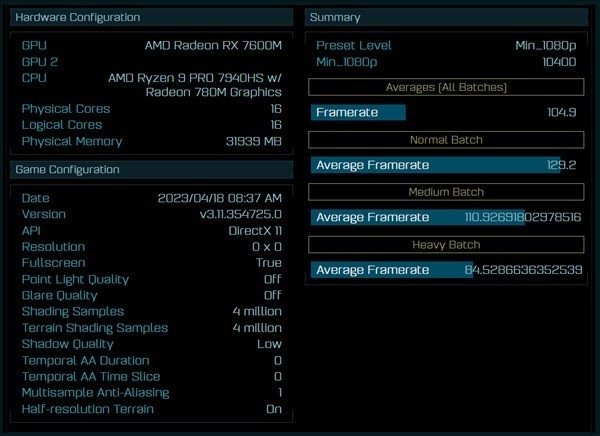Click the Min_1080p score 10400
This screenshot has width=600, height=436.
click(x=559, y=62)
